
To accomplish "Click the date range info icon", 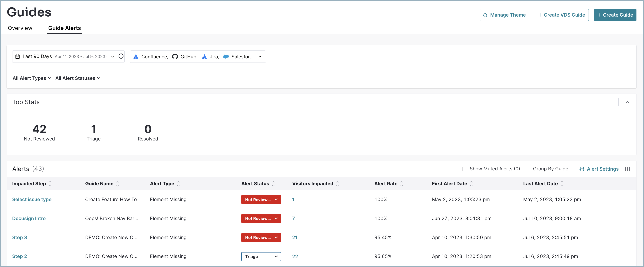I will point(121,56).
